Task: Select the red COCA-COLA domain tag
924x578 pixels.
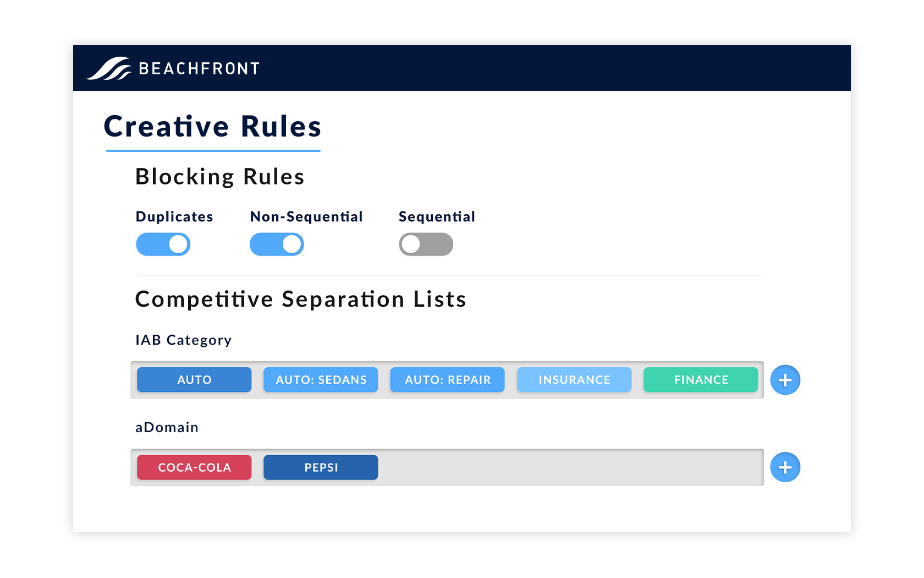Action: 194,467
